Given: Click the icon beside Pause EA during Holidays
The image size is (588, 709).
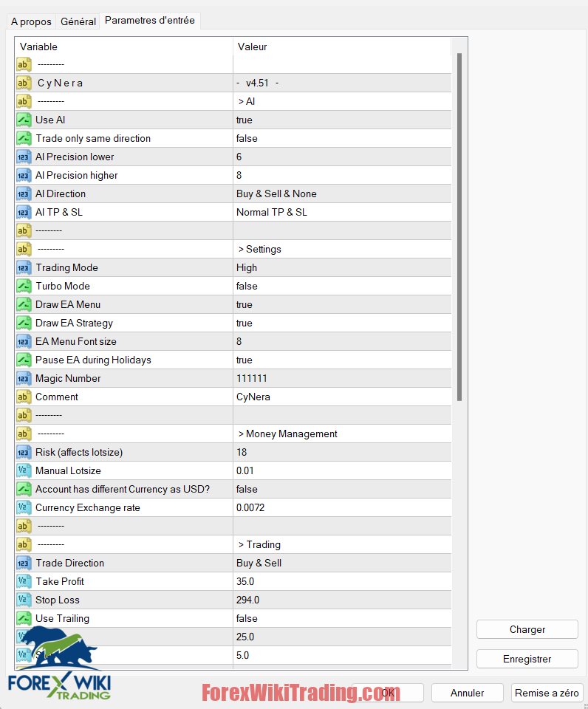Looking at the screenshot, I should [24, 360].
